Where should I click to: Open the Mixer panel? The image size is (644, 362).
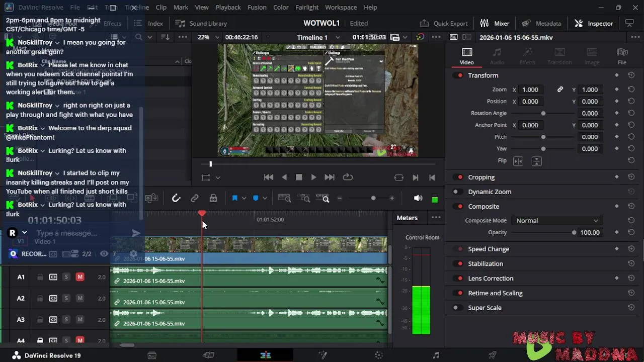click(x=495, y=24)
